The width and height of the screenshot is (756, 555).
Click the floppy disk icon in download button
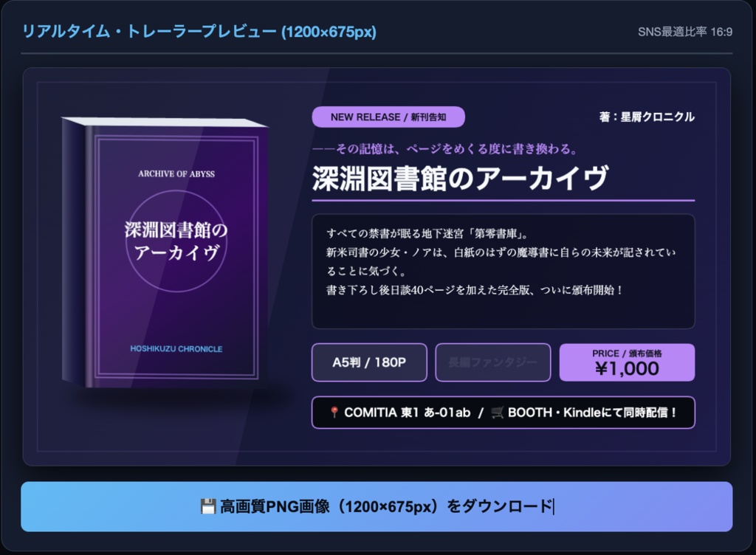tap(207, 506)
